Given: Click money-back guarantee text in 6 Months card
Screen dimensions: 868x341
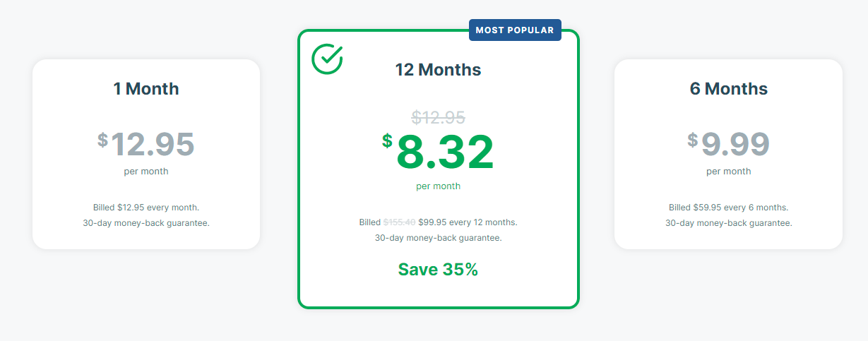Looking at the screenshot, I should (728, 223).
